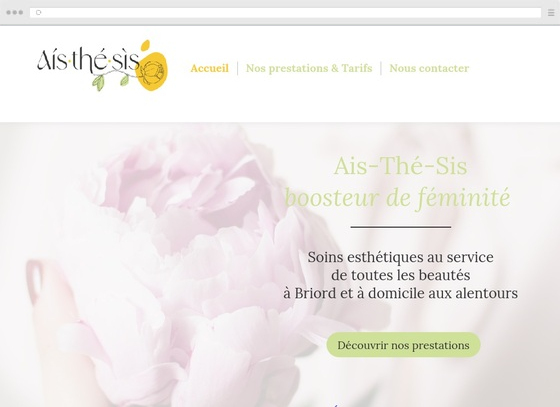Click the Soins esthétiques description text
Screen dimensions: 560x407
[400, 275]
